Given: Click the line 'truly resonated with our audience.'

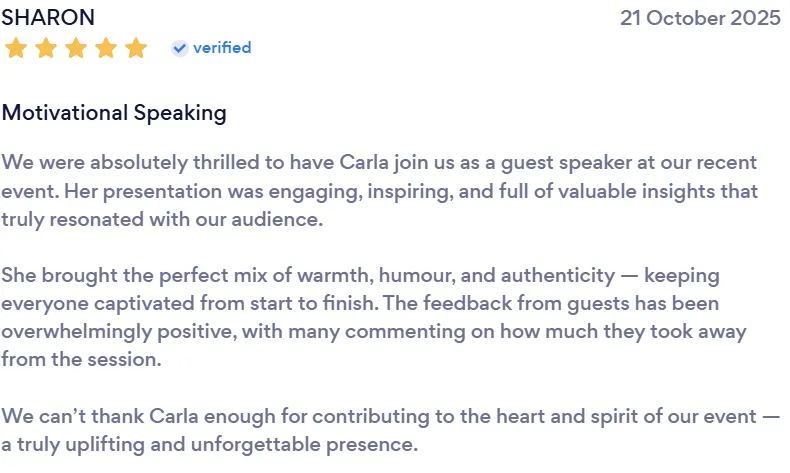Looking at the screenshot, I should coord(162,220).
